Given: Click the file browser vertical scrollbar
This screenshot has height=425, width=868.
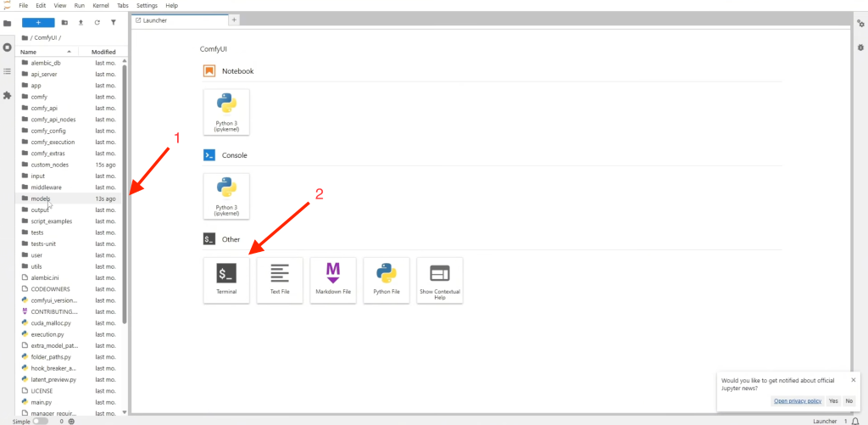Looking at the screenshot, I should click(x=125, y=194).
